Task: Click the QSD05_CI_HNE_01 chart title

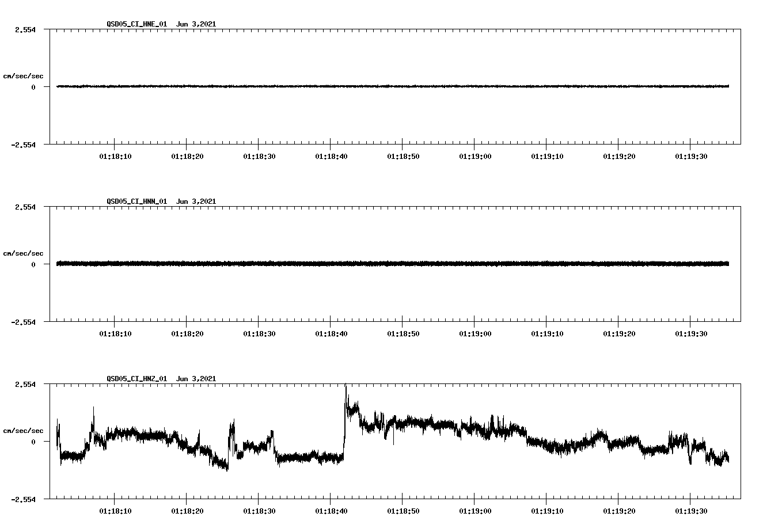Action: click(161, 24)
